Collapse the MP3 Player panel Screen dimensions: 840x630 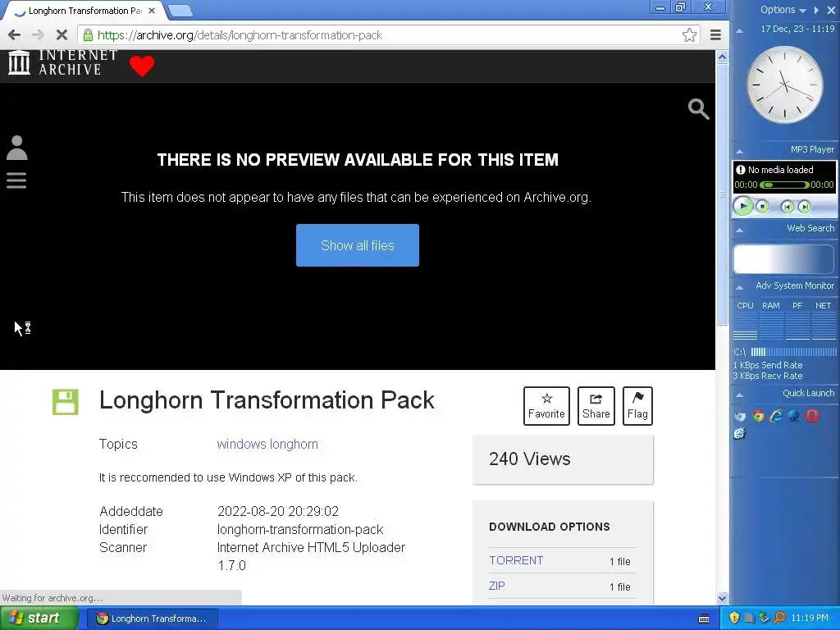click(739, 151)
